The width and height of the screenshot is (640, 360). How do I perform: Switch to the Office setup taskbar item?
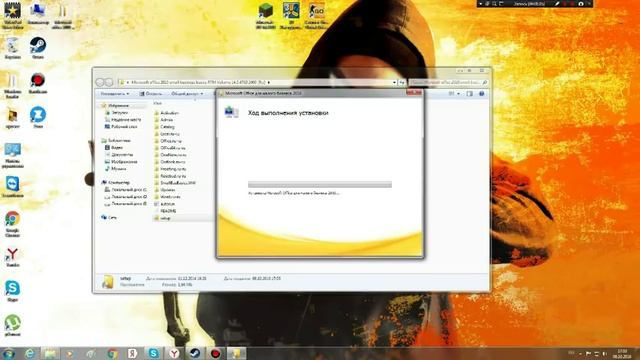point(236,353)
